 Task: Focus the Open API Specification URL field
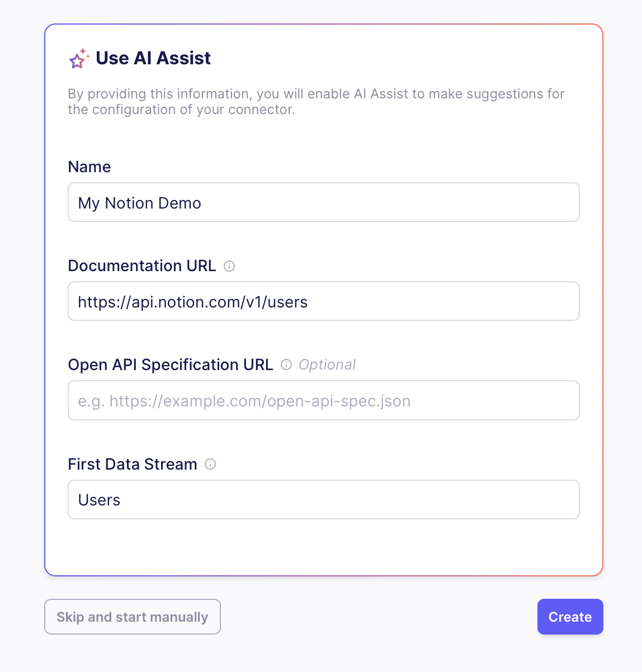click(x=323, y=400)
